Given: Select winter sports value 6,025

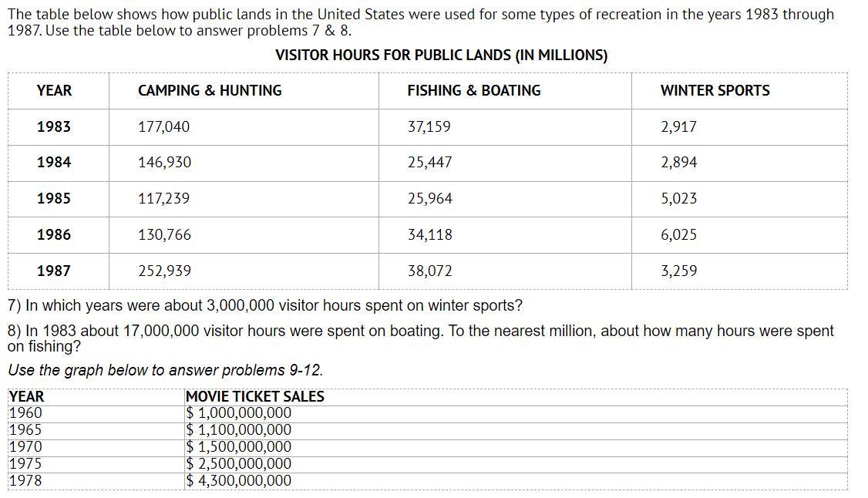Looking at the screenshot, I should [x=678, y=235].
